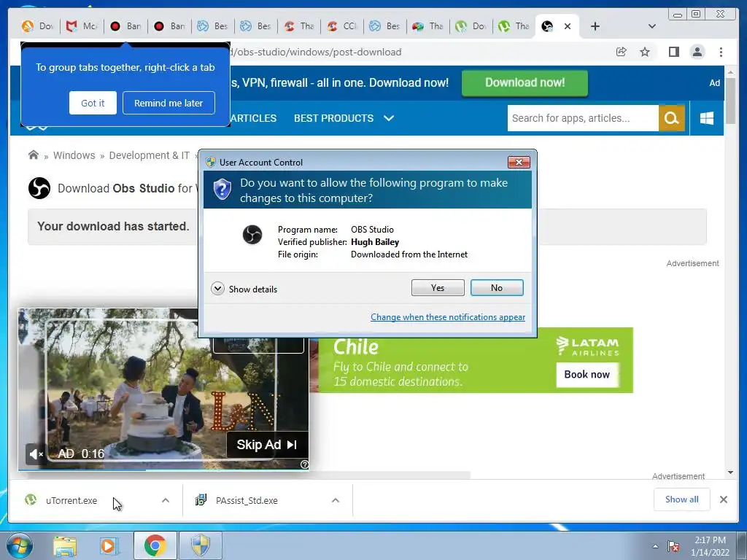The image size is (747, 560).
Task: Click the LATAM Airlines Chile banner ad
Action: 471,360
